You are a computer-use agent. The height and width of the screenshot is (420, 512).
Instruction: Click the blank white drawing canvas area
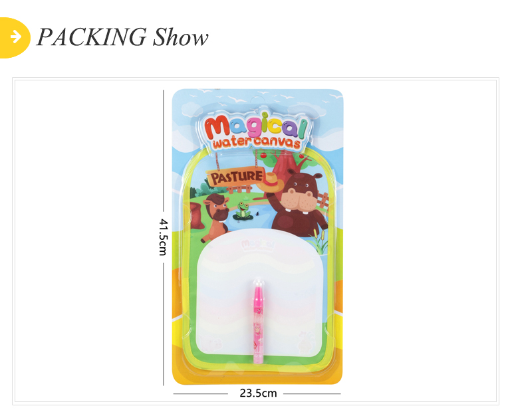click(x=260, y=292)
